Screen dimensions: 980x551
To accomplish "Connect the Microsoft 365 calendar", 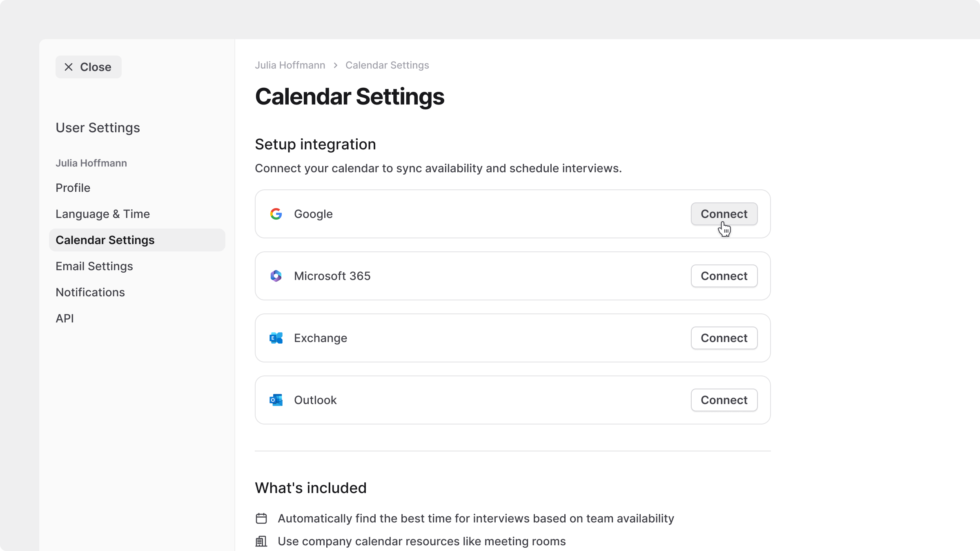I will point(724,276).
